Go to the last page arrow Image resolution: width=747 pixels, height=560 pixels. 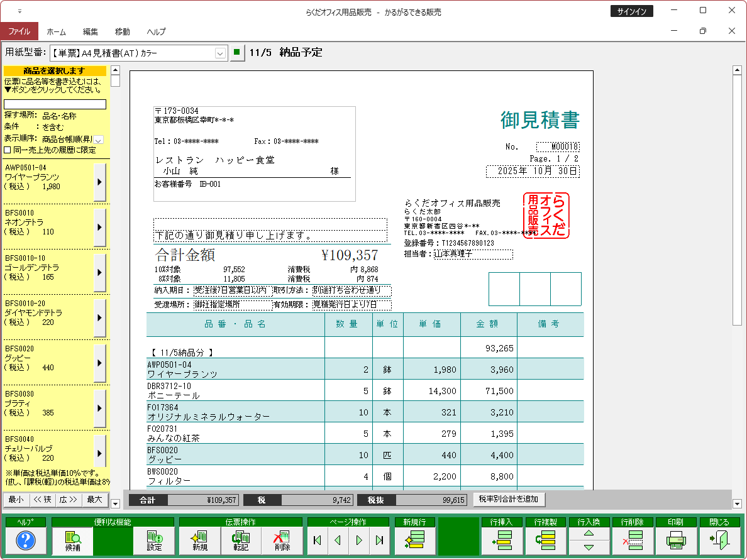tap(379, 540)
